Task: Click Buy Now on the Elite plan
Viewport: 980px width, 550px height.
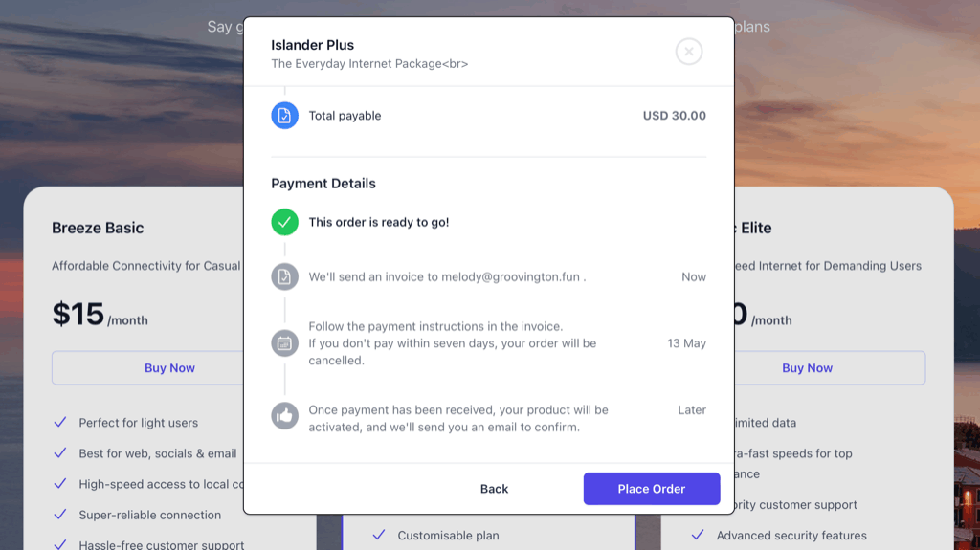Action: pos(807,368)
